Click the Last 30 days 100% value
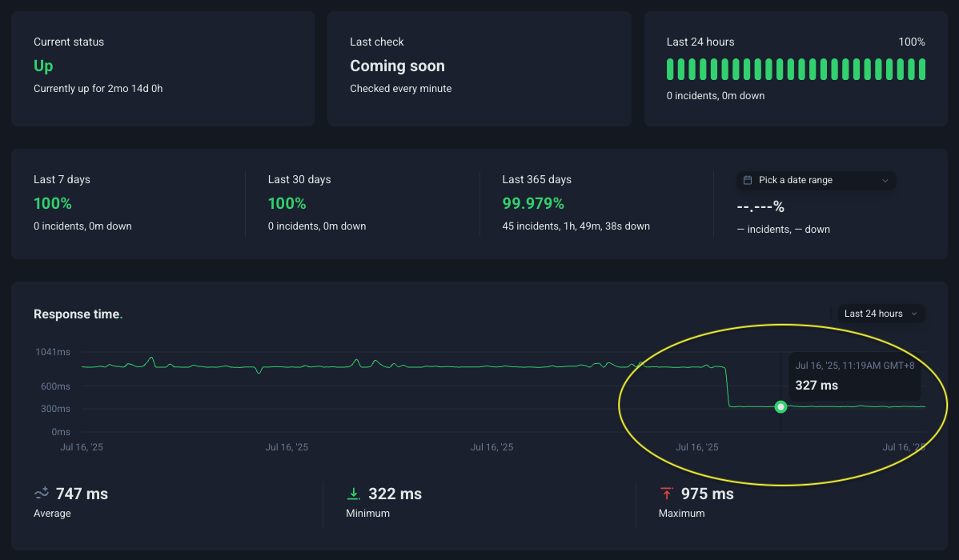959x560 pixels. pos(287,203)
